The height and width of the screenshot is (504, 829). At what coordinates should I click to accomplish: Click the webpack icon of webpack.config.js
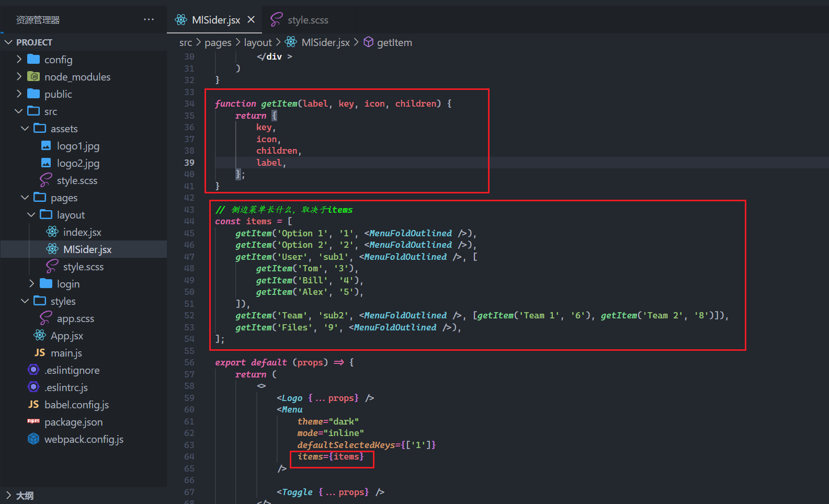(x=33, y=439)
